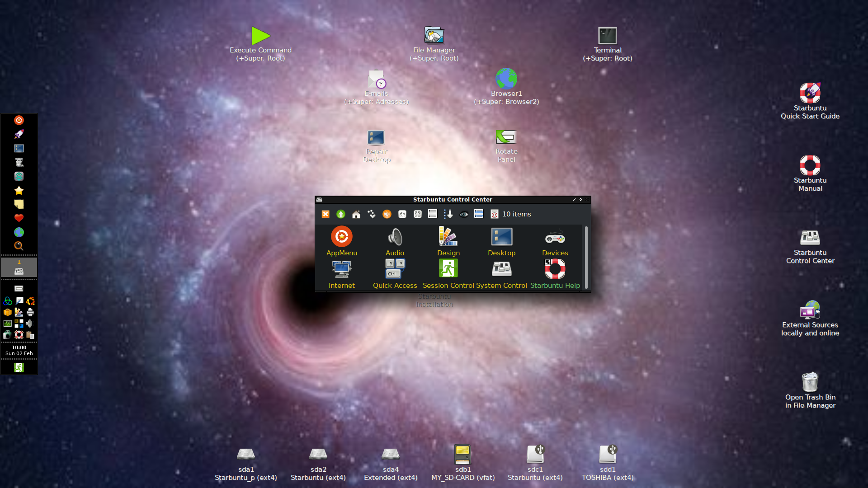The width and height of the screenshot is (868, 488).
Task: Click the Control Center vertical scrollbar
Action: tap(586, 258)
